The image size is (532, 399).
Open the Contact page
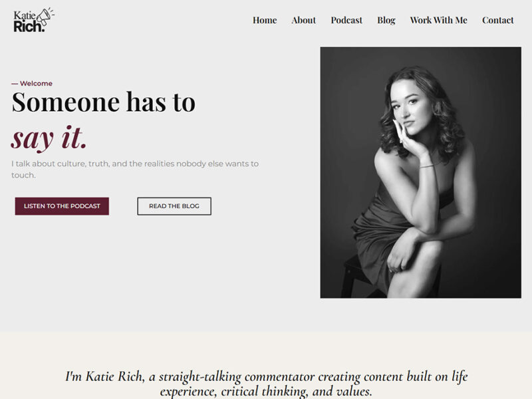click(497, 20)
